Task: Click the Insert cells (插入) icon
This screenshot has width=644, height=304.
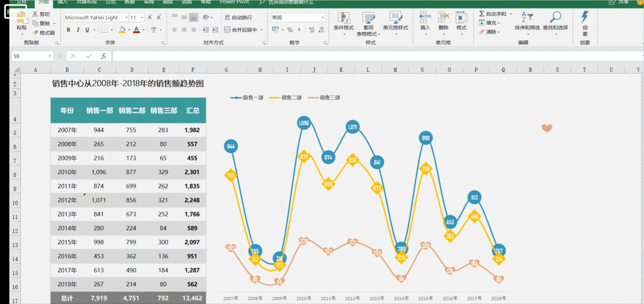Action: pos(425,18)
